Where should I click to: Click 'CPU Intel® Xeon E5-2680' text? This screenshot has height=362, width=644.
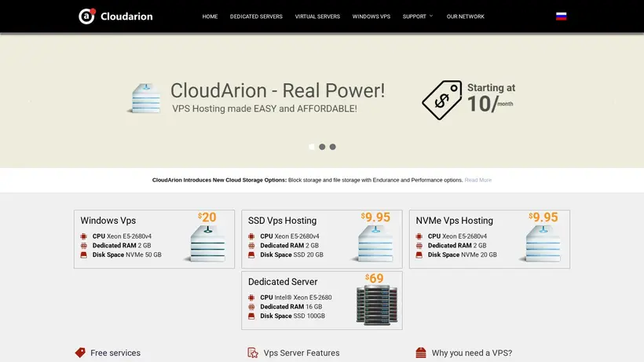[296, 298]
